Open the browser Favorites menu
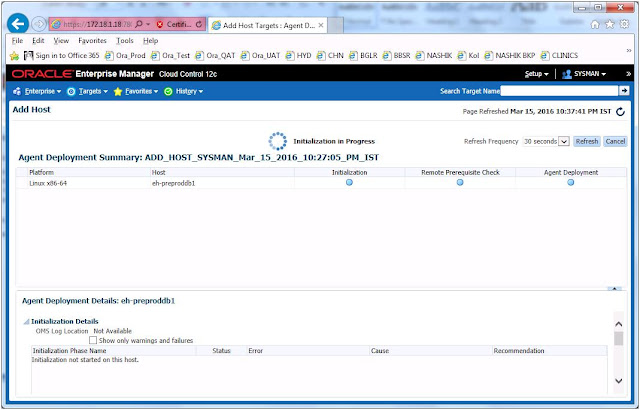This screenshot has width=640, height=410. 92,41
